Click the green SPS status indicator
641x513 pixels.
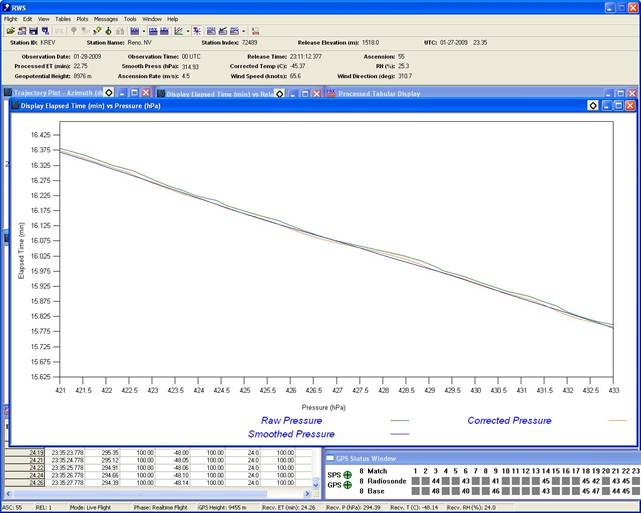click(347, 475)
